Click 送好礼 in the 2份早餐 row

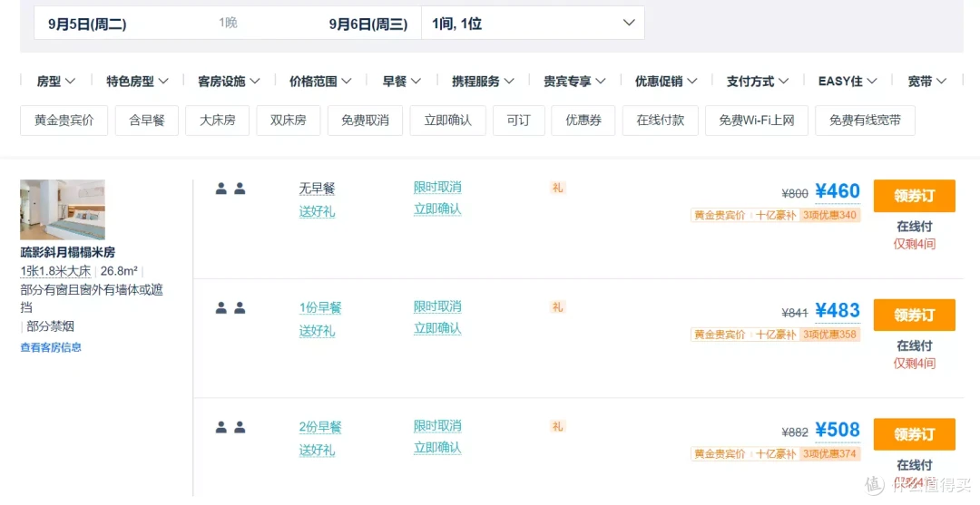pos(317,450)
